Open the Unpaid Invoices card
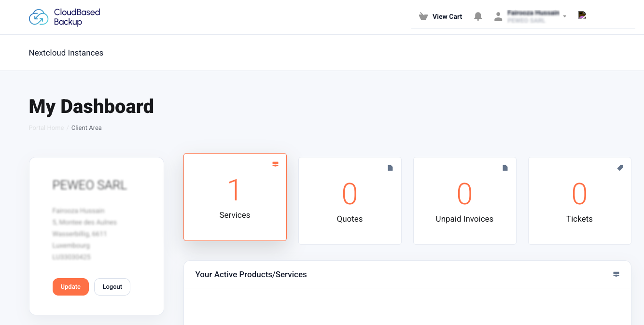Screen dimensions: 644x325 click(464, 201)
